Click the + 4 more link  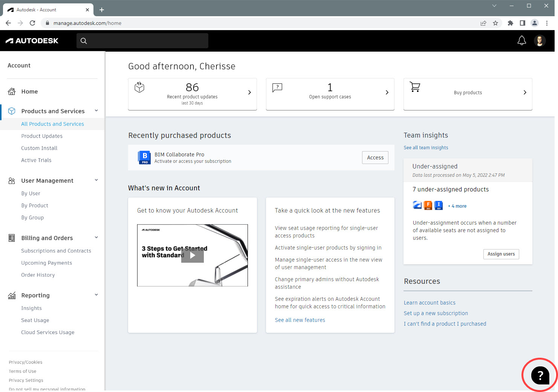click(457, 206)
